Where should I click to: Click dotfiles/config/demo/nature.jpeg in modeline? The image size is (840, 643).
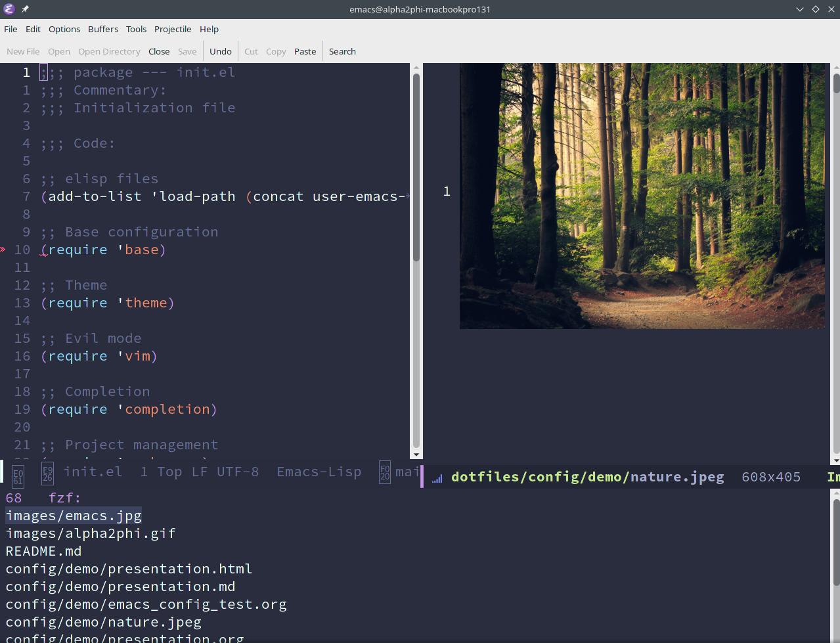pos(587,477)
